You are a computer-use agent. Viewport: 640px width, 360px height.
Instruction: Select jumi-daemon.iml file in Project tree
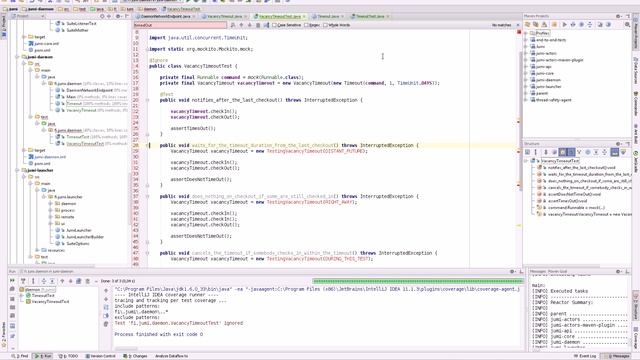50,157
